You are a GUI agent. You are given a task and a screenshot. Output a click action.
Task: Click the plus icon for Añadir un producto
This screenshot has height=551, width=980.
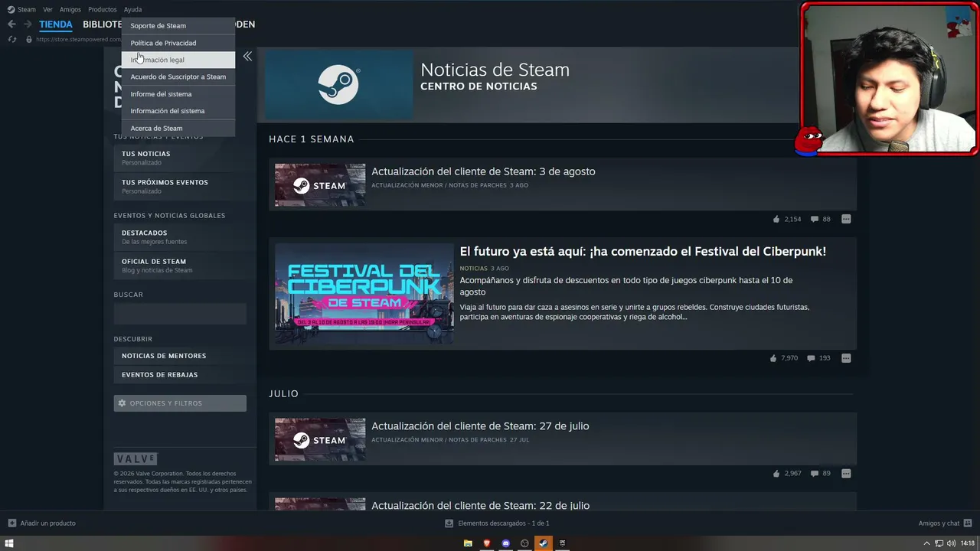pyautogui.click(x=11, y=523)
